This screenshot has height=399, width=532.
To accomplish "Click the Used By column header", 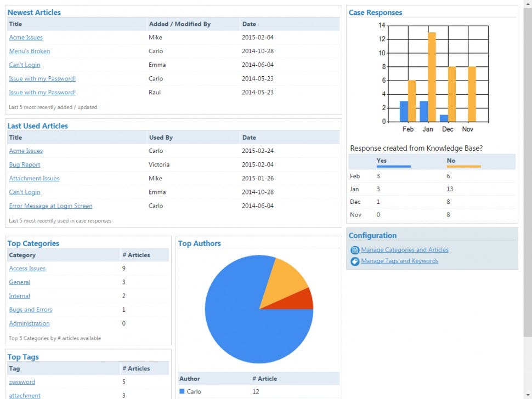I will point(161,138).
